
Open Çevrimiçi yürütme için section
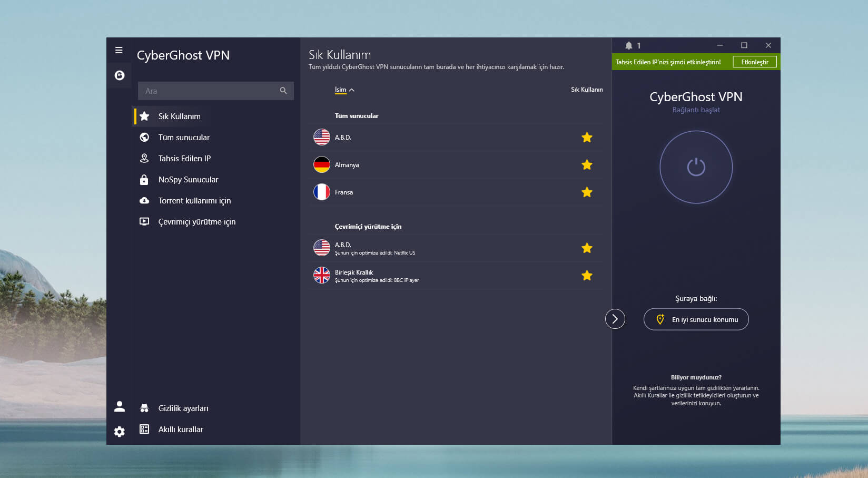[x=197, y=222]
